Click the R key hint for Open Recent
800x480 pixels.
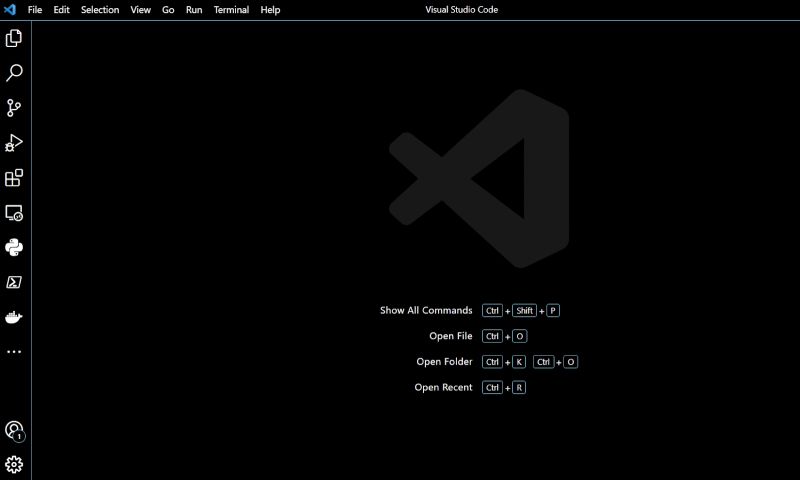(x=518, y=388)
